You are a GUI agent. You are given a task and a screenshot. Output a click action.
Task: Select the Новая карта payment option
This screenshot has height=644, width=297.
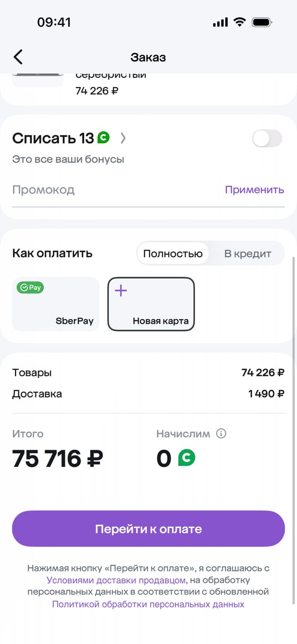coord(151,304)
